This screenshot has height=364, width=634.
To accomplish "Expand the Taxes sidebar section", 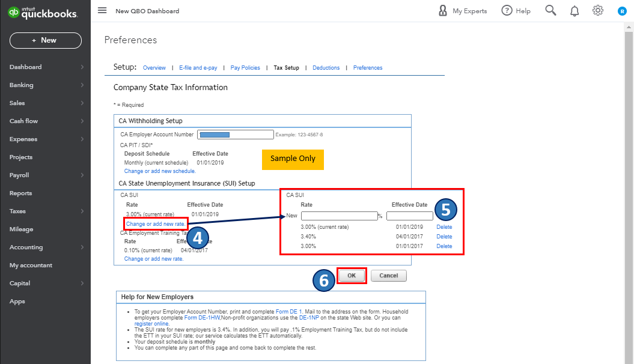I will (x=45, y=211).
